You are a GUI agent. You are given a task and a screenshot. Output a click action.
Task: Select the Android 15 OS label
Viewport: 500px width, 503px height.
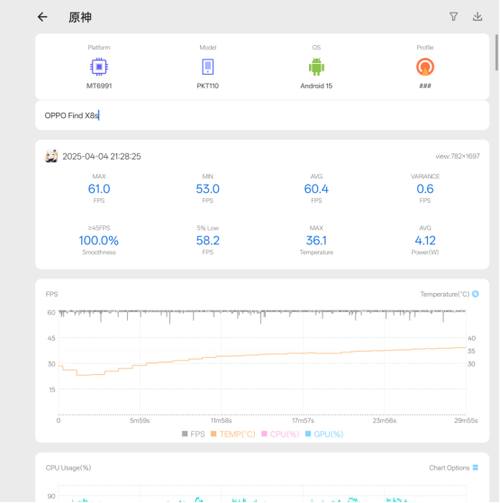[316, 86]
